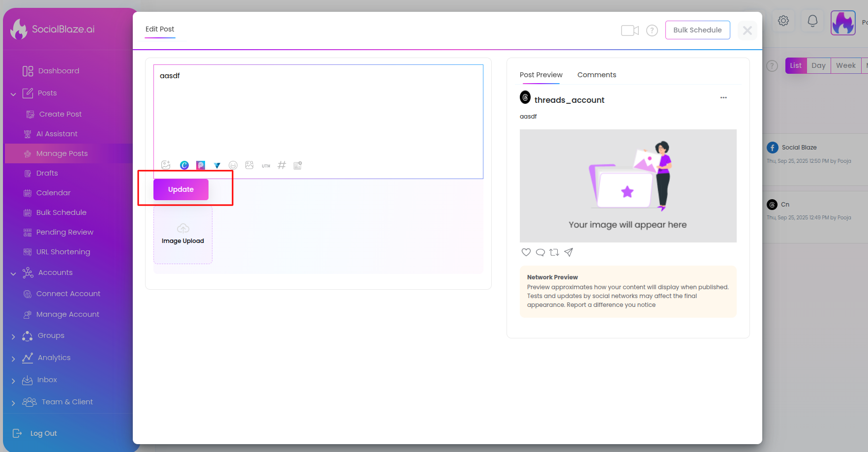Switch to the Comments tab
The width and height of the screenshot is (868, 452).
597,75
